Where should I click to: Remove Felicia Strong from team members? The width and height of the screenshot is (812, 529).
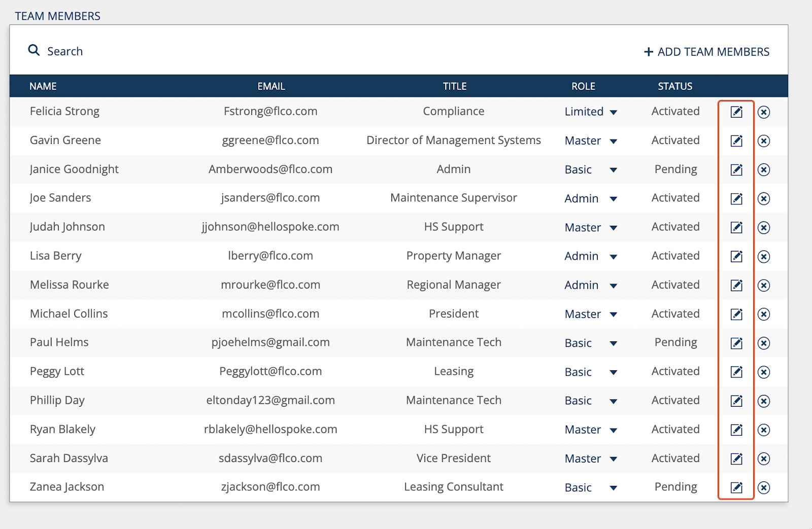coord(764,112)
